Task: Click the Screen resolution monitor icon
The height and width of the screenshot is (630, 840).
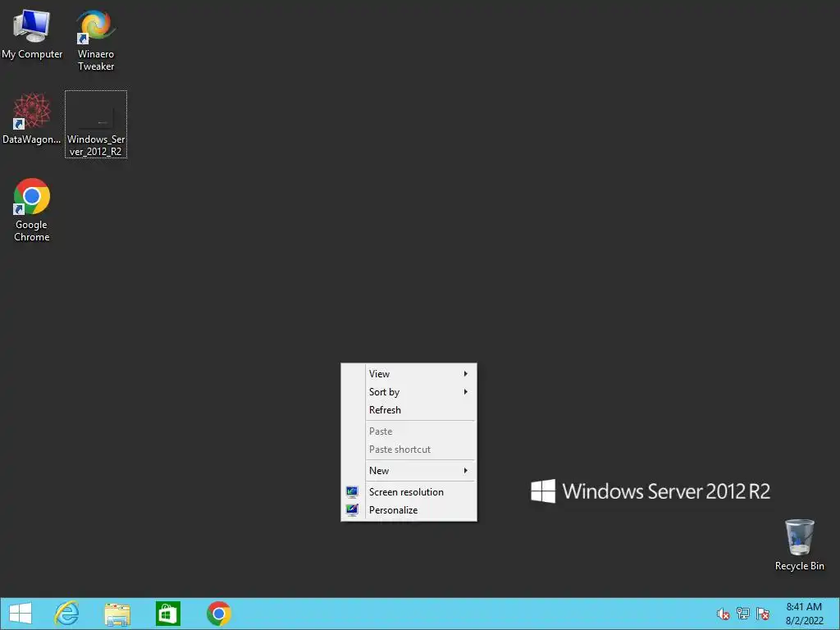Action: [352, 492]
